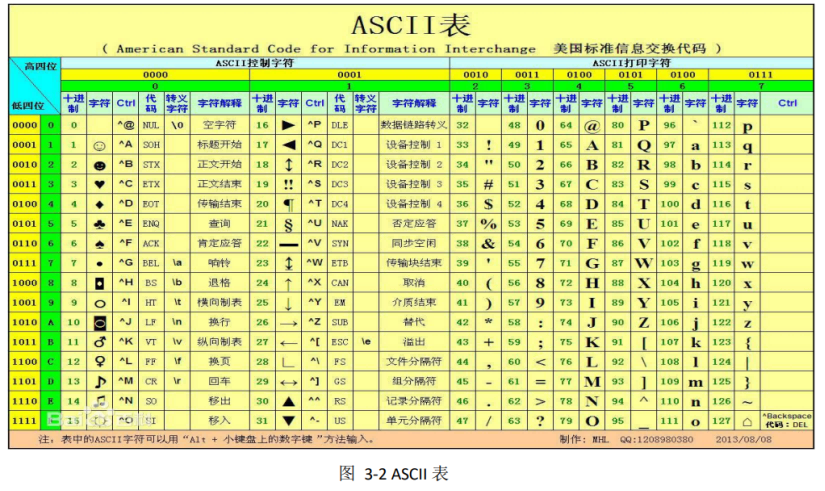The height and width of the screenshot is (491, 825).
Task: Select the '文件分隔符' description
Action: click(x=414, y=362)
